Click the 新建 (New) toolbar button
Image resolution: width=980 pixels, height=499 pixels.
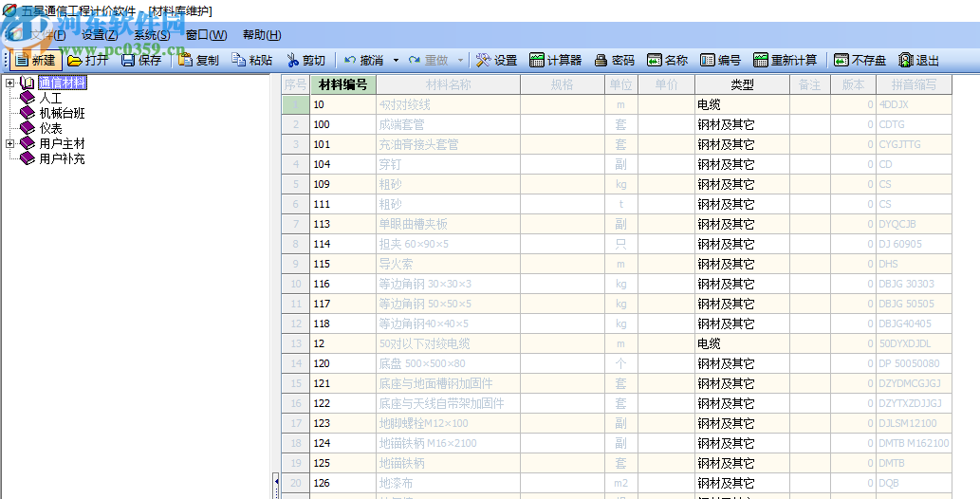pyautogui.click(x=36, y=60)
